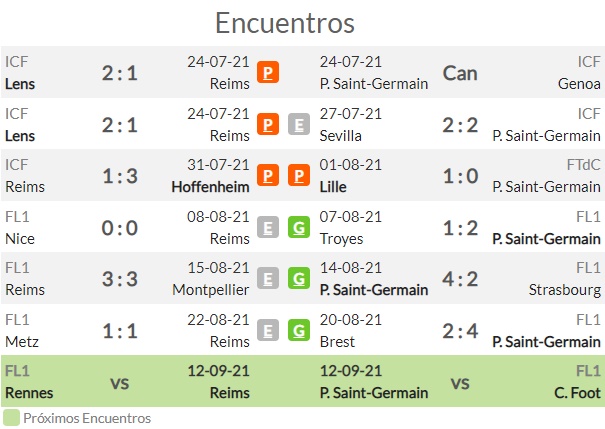Click green G badge beside 14-08-21 P. Saint-Germain
Viewport: 605px width, 429px height.
[x=299, y=278]
